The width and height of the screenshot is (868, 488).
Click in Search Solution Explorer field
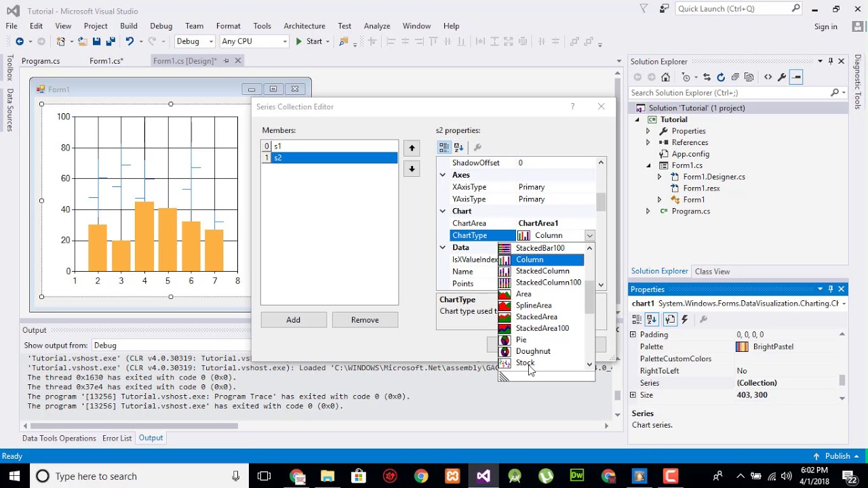(x=730, y=93)
